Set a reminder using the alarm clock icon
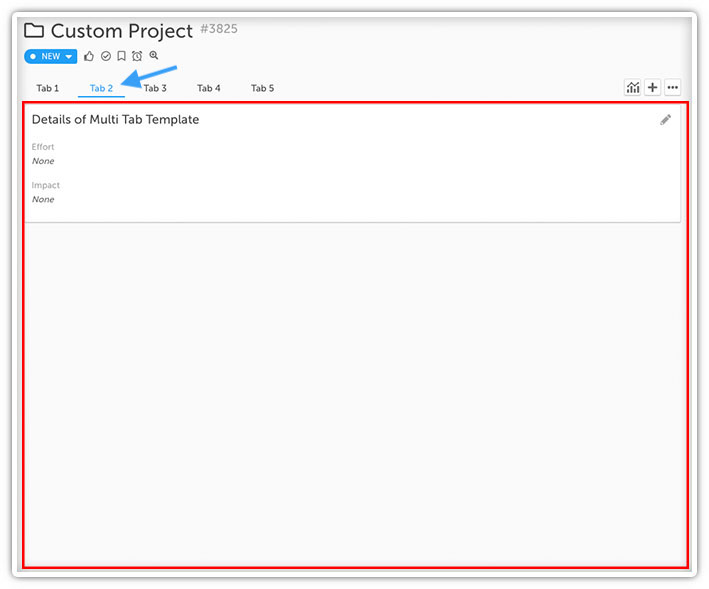The height and width of the screenshot is (589, 709). coord(137,56)
